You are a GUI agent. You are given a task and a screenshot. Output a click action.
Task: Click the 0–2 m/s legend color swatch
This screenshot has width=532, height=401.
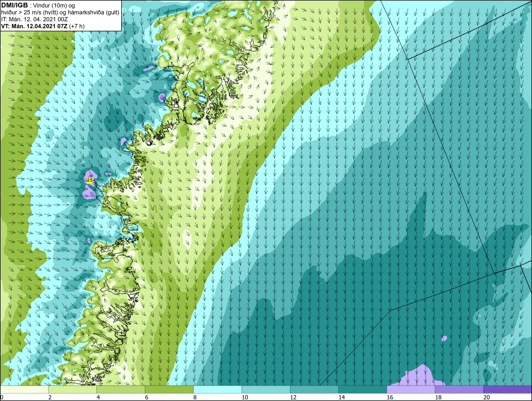click(x=24, y=389)
